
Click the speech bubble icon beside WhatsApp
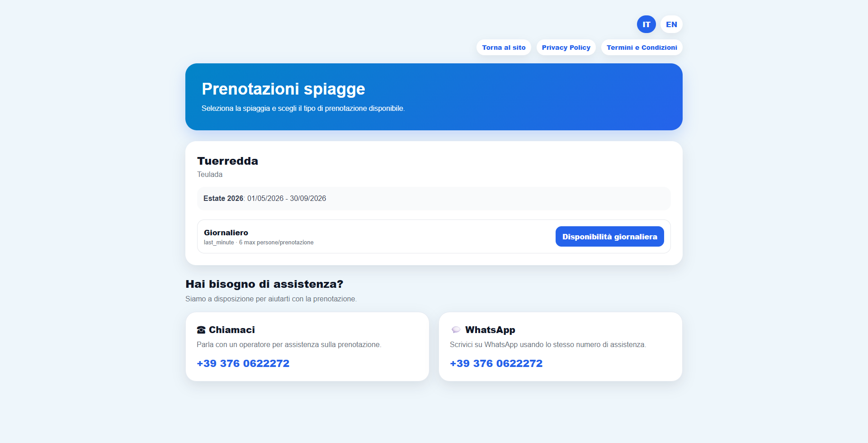456,330
